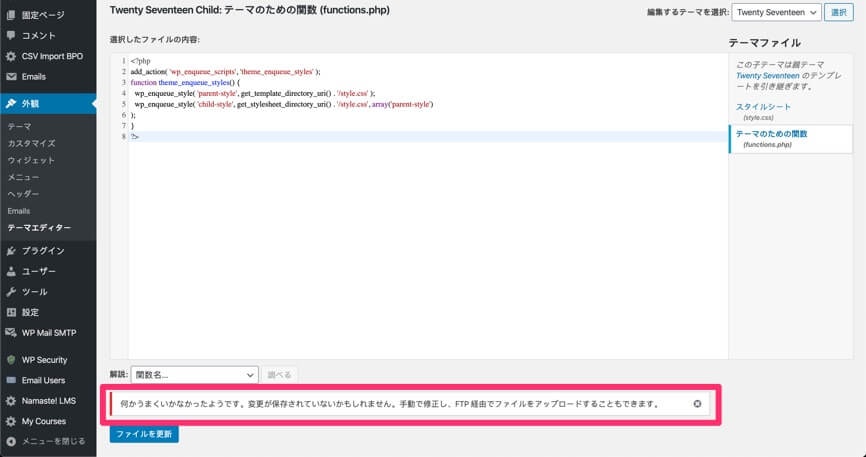Click the Email Users icon
This screenshot has height=457, width=866.
11,380
